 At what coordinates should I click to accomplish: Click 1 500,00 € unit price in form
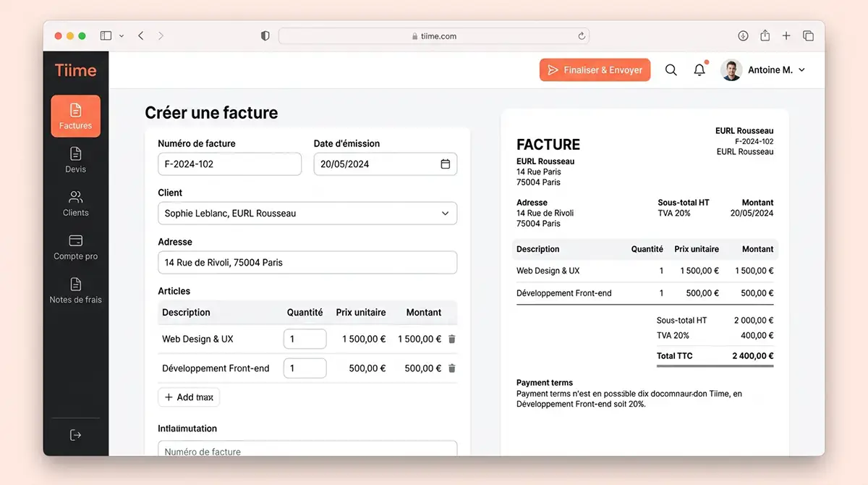point(364,339)
